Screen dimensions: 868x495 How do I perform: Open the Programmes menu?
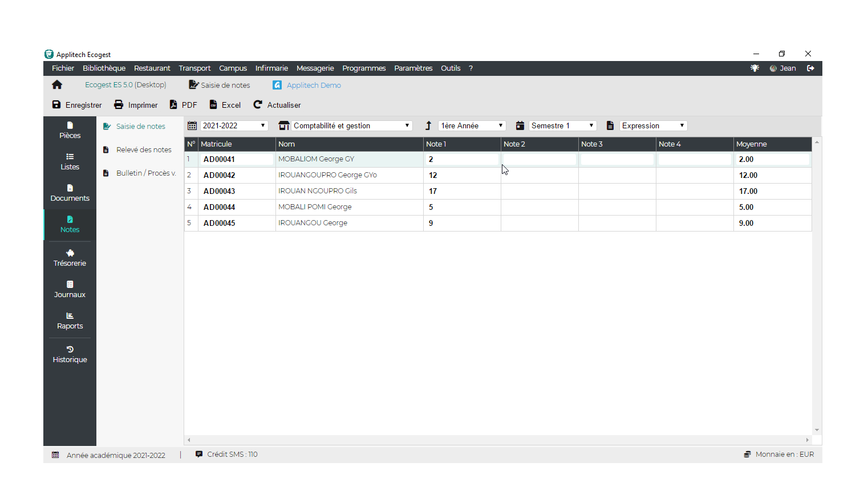click(364, 68)
